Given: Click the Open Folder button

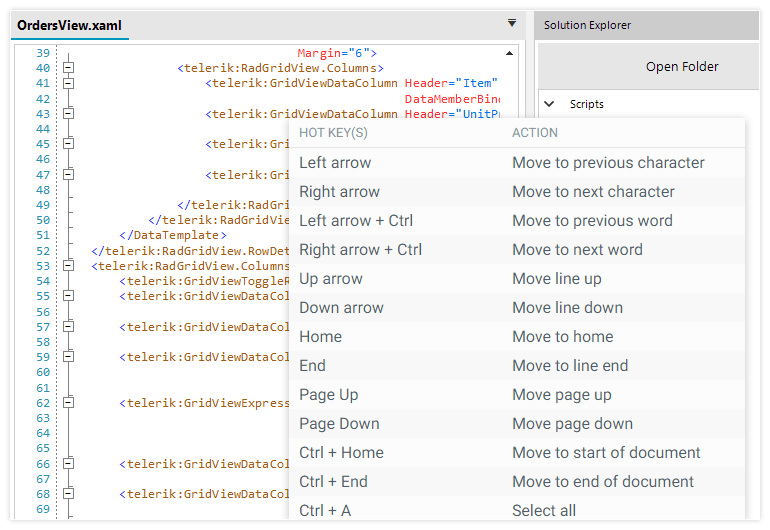Looking at the screenshot, I should coord(648,67).
